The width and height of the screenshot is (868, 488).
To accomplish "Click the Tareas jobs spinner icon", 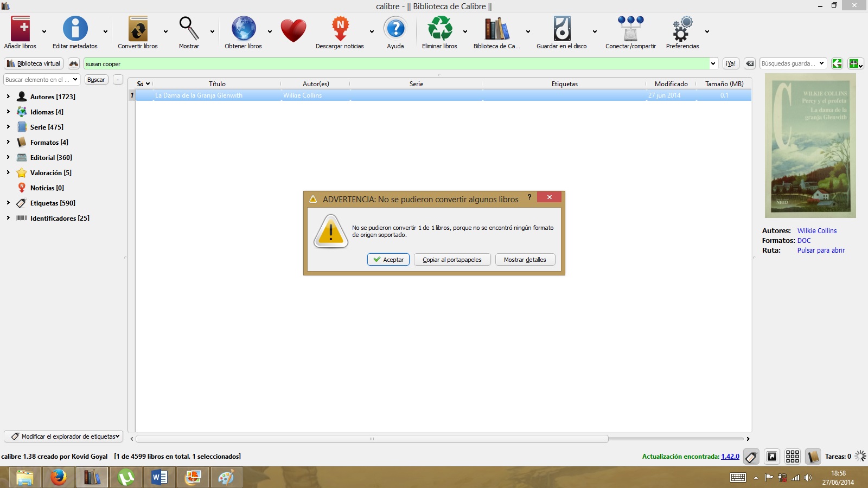I will point(860,456).
